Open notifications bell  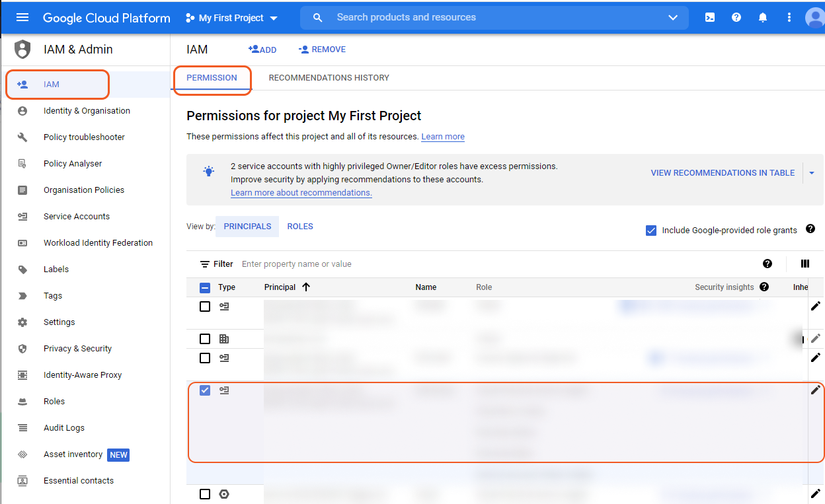pos(763,18)
